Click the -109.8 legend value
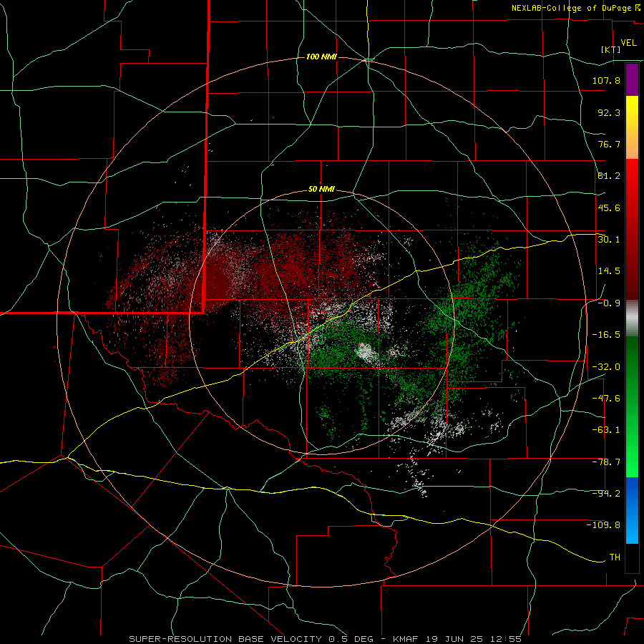This screenshot has height=644, width=644. [x=603, y=525]
